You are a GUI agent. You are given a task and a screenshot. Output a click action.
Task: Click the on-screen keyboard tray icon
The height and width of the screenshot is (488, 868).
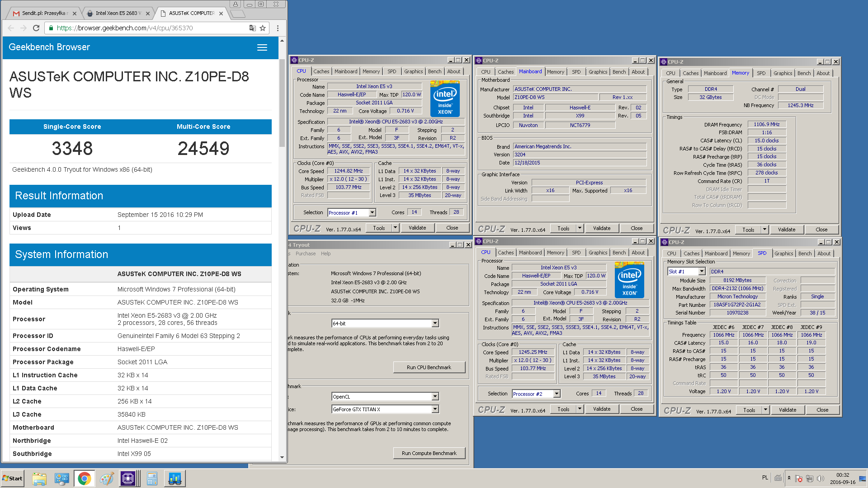[778, 478]
